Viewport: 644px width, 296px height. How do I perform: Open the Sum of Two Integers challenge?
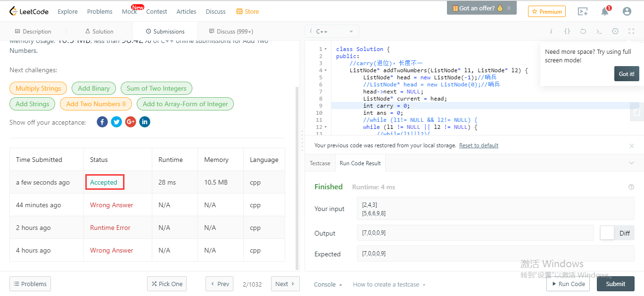(157, 88)
